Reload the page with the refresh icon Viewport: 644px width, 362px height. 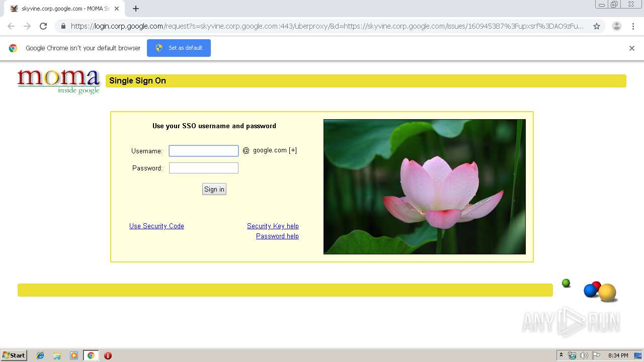tap(43, 26)
